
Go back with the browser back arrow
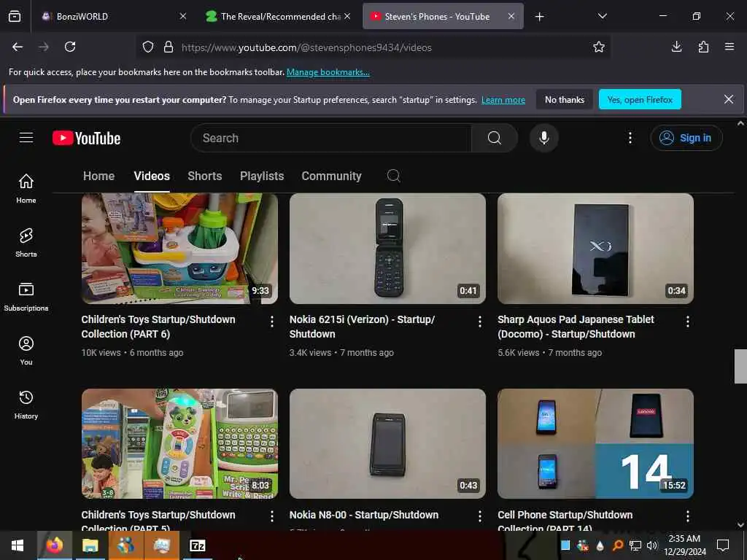(18, 47)
